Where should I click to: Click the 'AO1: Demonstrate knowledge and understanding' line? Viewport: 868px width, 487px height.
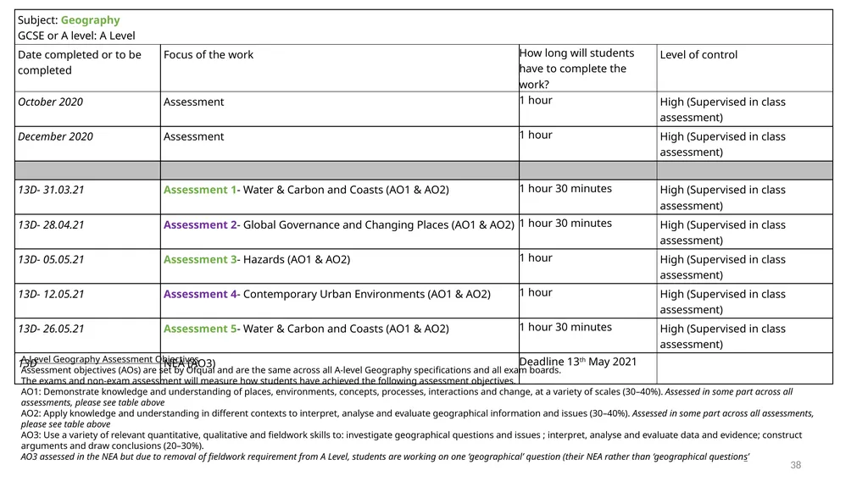(x=407, y=397)
